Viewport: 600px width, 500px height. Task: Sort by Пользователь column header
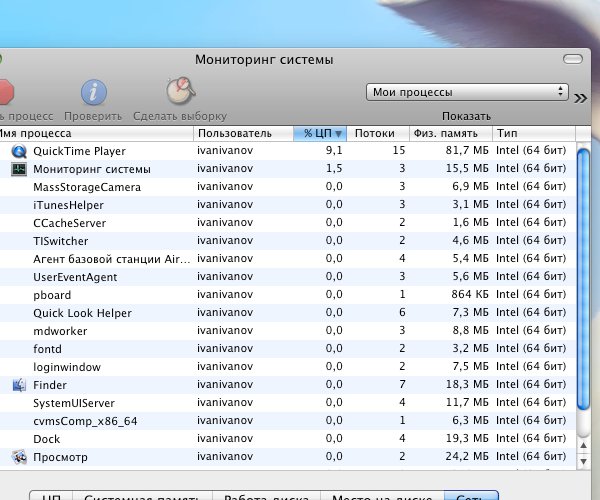tap(243, 134)
